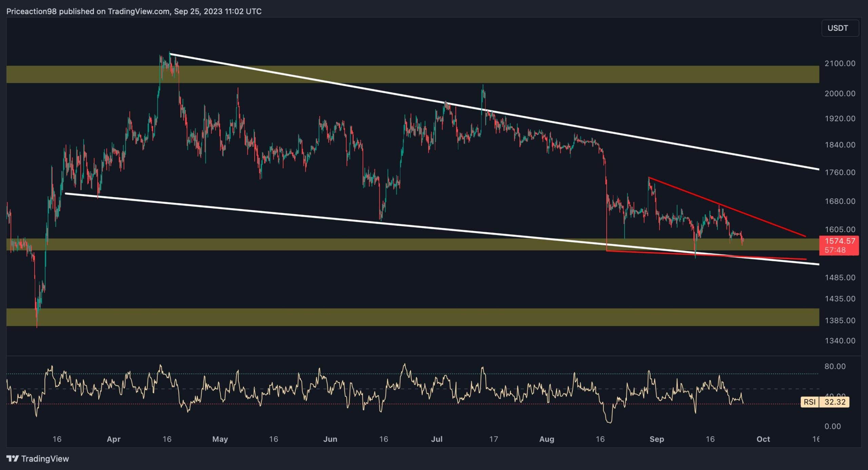
Task: Click the bottom yellow zone near 1385
Action: point(407,317)
